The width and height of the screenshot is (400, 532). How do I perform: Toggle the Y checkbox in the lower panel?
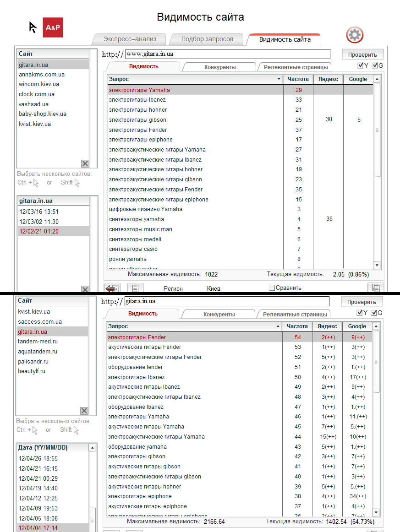click(x=359, y=313)
